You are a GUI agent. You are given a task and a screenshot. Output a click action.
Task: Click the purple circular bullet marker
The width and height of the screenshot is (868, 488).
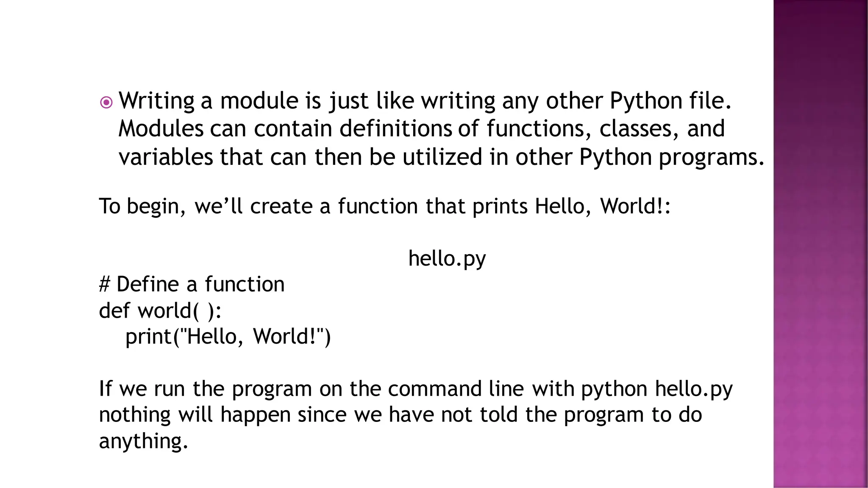pos(106,103)
